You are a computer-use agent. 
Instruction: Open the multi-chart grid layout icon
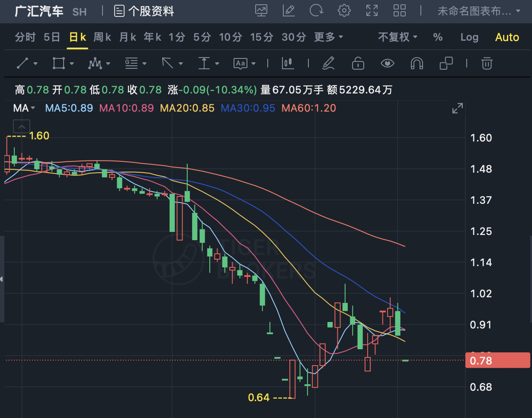coord(400,11)
